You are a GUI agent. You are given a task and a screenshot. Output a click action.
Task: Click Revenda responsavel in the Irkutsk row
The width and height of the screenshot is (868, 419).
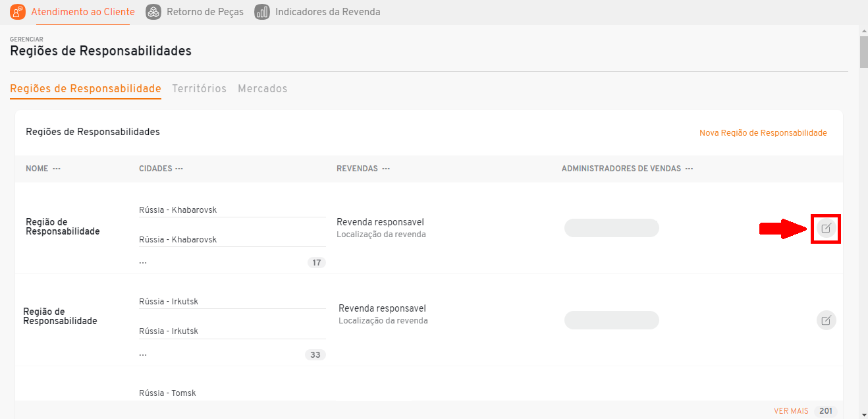[382, 308]
